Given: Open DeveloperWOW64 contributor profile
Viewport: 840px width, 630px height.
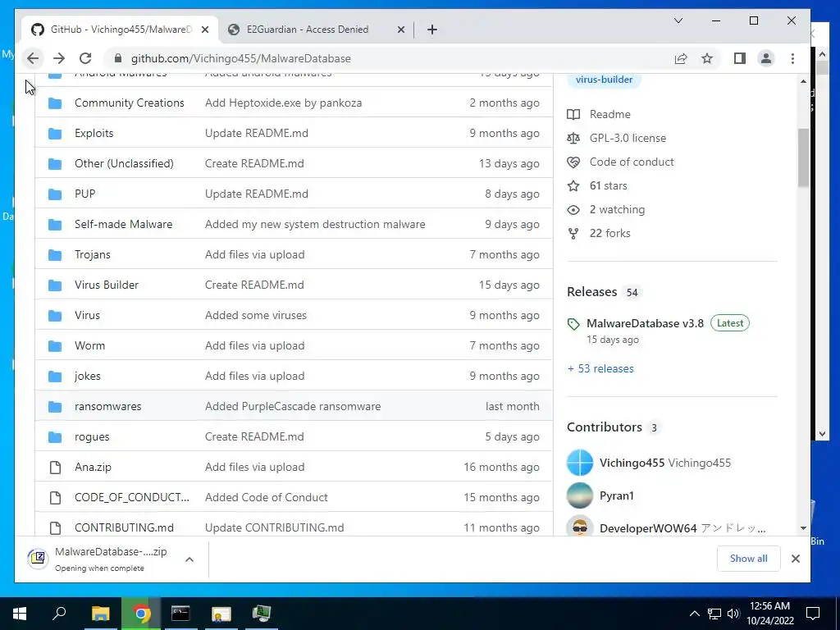Looking at the screenshot, I should pos(648,529).
